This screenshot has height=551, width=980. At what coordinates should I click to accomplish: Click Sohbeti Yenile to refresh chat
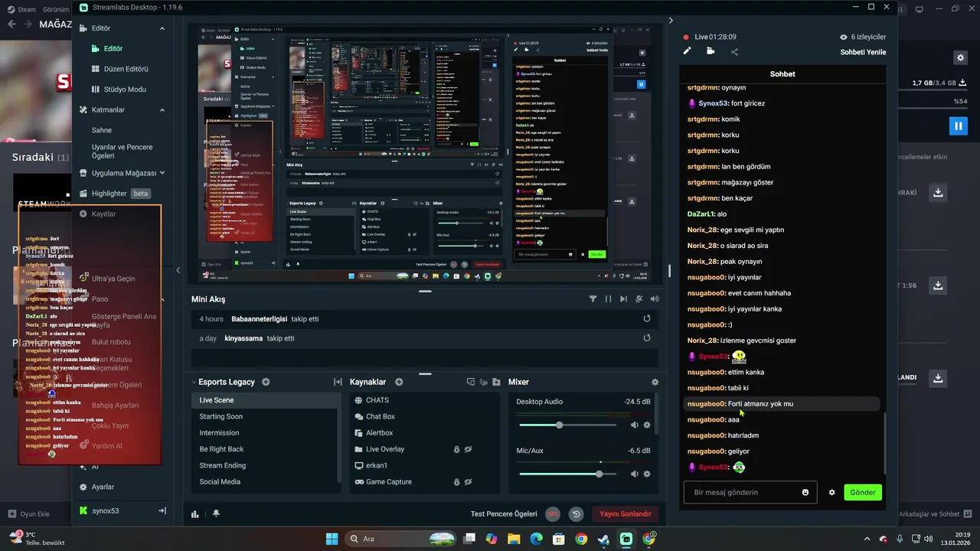(863, 52)
